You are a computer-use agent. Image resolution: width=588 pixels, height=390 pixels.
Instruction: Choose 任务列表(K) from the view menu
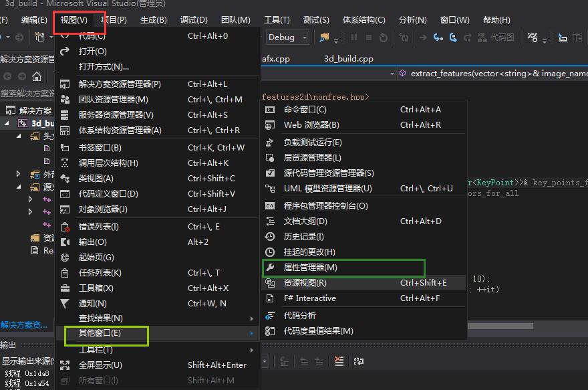pyautogui.click(x=158, y=273)
